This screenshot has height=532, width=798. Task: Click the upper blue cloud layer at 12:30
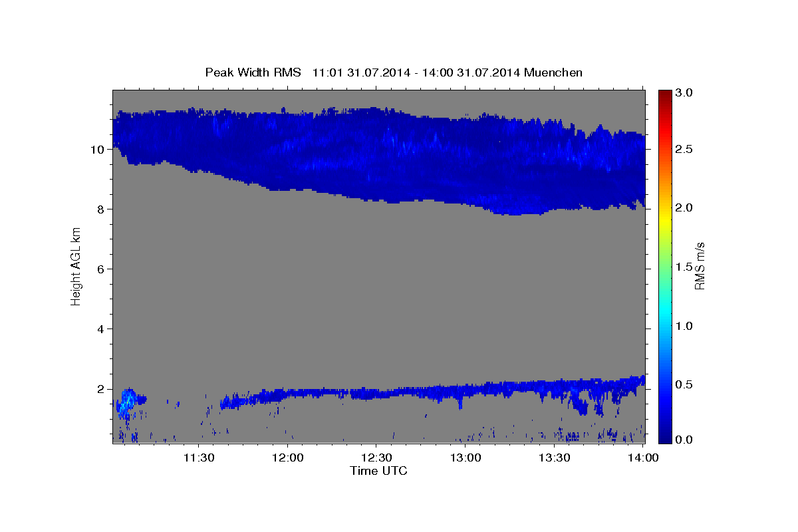pyautogui.click(x=376, y=154)
